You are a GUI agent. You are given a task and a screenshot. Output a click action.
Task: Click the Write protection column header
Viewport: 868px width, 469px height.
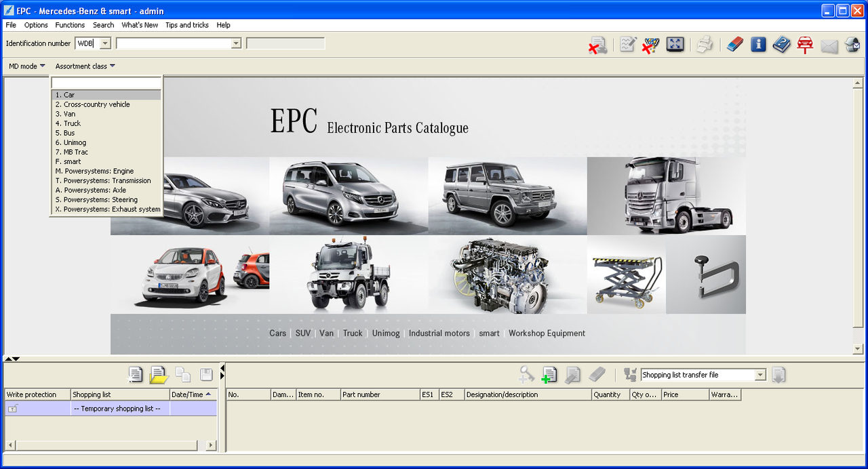(37, 394)
